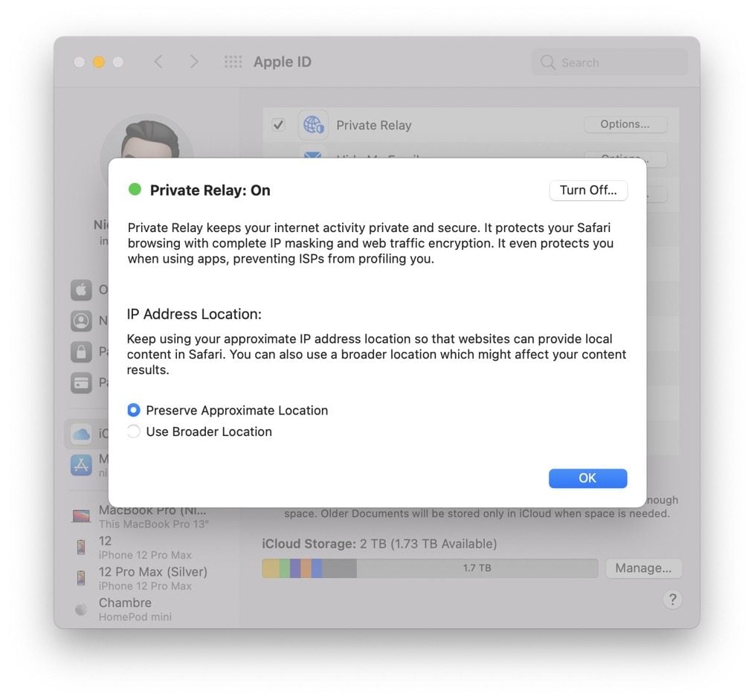Viewport: 754px width, 700px height.
Task: Uncheck the Private Relay checkbox
Action: click(x=278, y=125)
